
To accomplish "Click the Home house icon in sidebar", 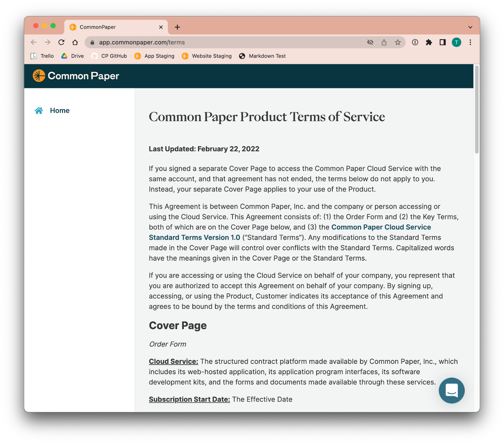I will pyautogui.click(x=39, y=110).
